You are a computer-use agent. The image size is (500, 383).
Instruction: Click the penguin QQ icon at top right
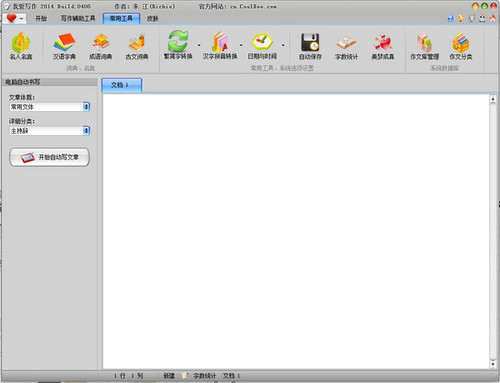pyautogui.click(x=482, y=19)
